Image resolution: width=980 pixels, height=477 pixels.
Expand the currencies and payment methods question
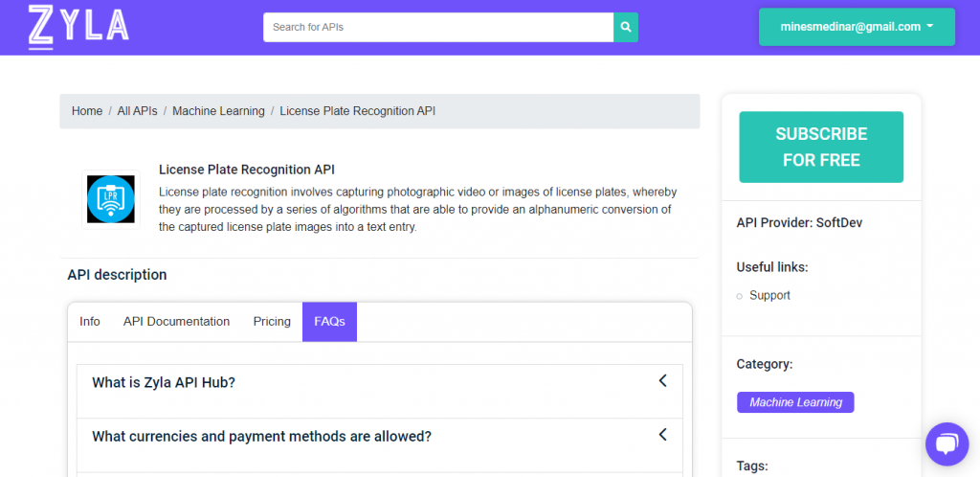[379, 444]
